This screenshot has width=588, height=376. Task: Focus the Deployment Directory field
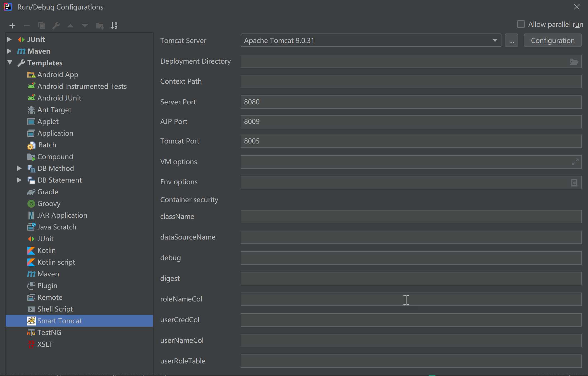pyautogui.click(x=411, y=61)
